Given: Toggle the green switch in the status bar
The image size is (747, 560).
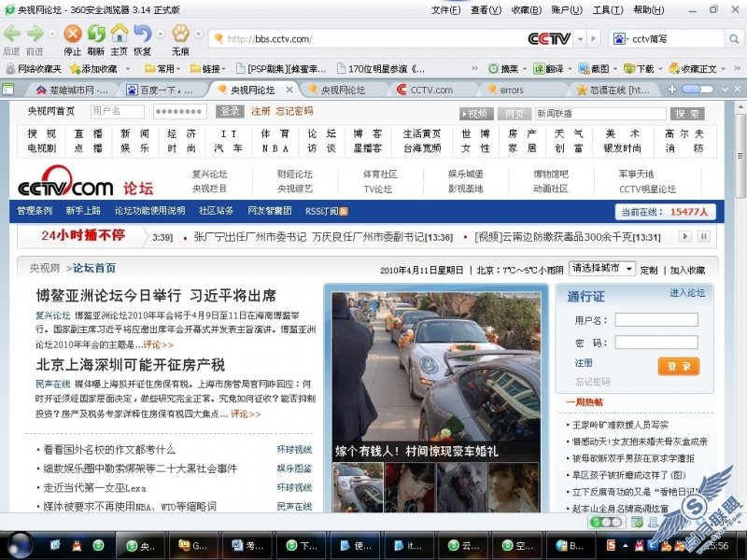Looking at the screenshot, I should 605,522.
